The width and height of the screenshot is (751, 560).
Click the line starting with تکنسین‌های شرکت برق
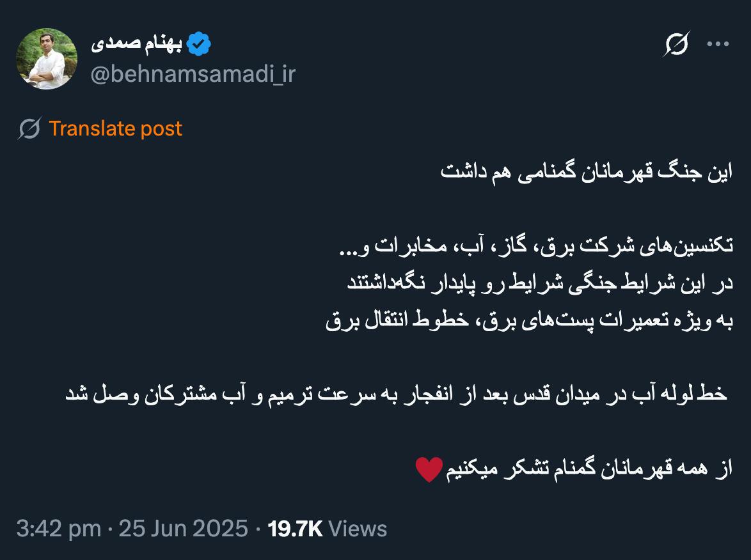[x=536, y=246]
